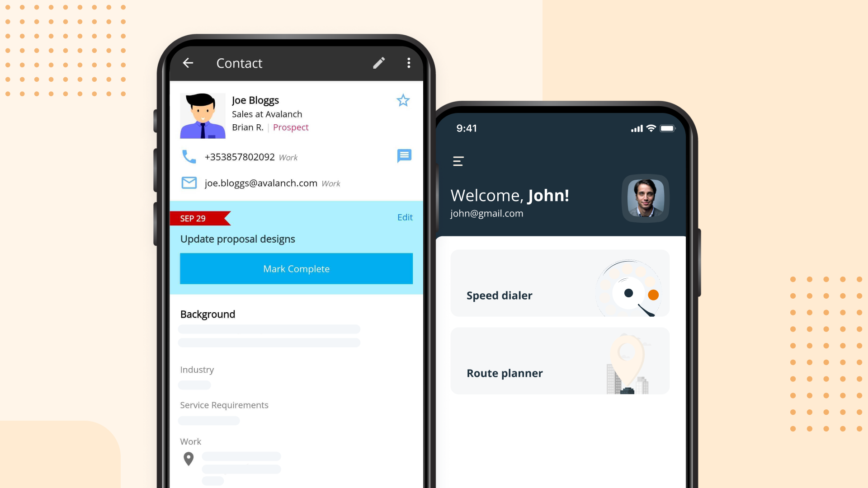The width and height of the screenshot is (868, 488).
Task: Tap the work phone number field
Action: [239, 157]
